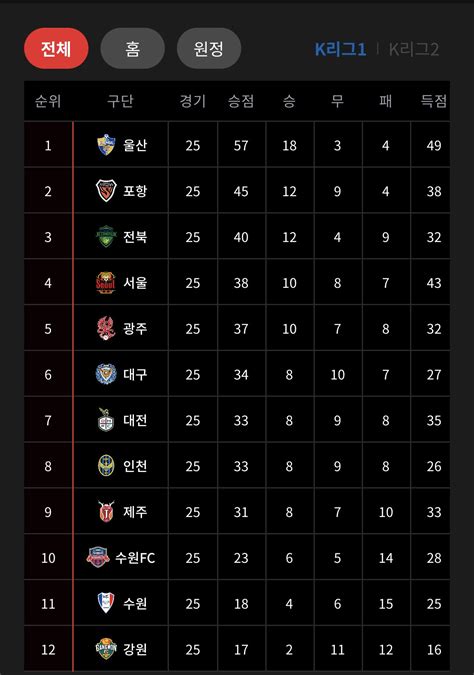Image resolution: width=474 pixels, height=675 pixels.
Task: Click the Pohang (포항) team crest
Action: (x=106, y=191)
